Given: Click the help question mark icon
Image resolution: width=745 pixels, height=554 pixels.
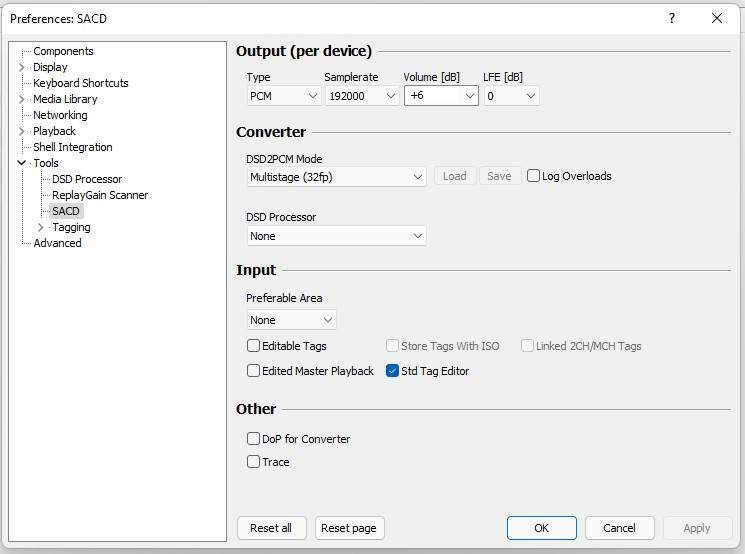Looking at the screenshot, I should [x=672, y=18].
